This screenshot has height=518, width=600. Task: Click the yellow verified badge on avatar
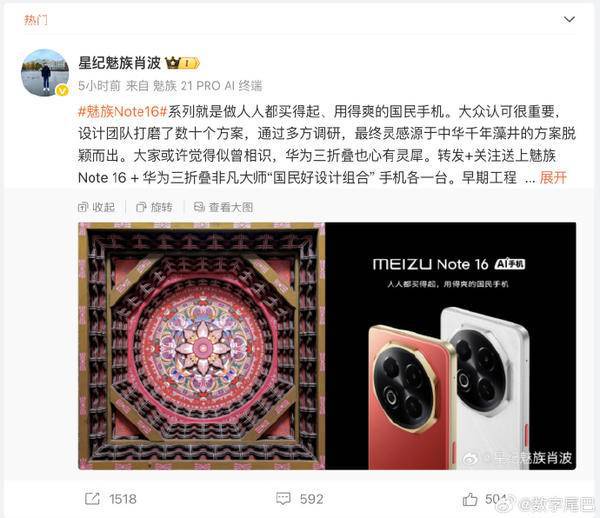pyautogui.click(x=62, y=91)
